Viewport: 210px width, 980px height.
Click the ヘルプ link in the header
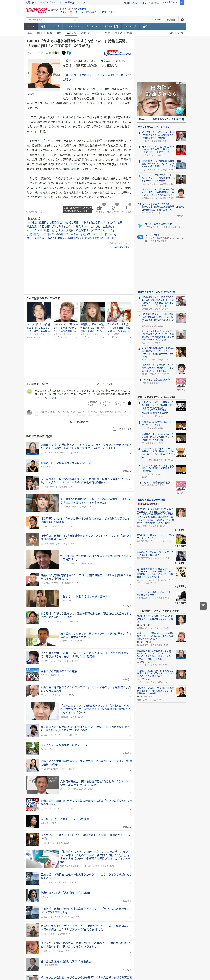[x=143, y=3]
